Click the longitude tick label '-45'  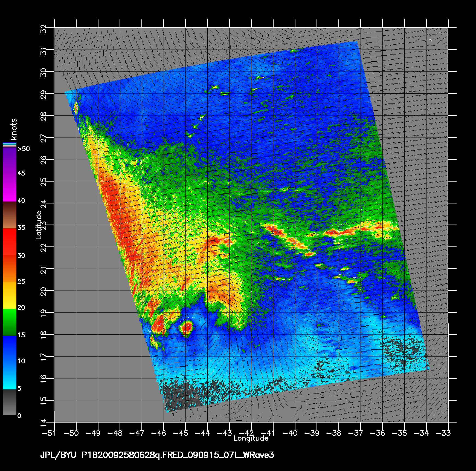pos(181,433)
